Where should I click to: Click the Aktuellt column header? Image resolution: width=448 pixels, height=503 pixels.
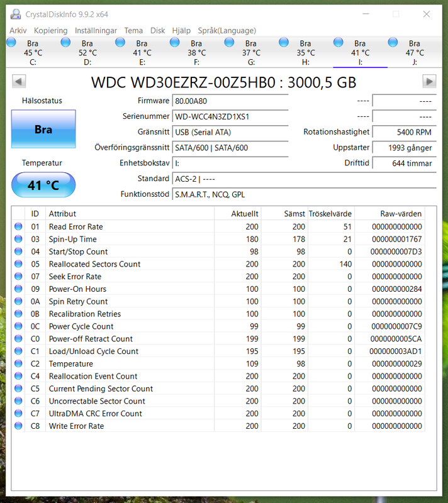coord(238,214)
